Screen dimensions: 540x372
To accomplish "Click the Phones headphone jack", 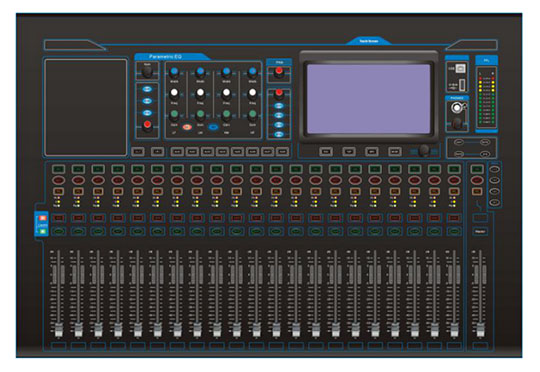I will pyautogui.click(x=457, y=108).
